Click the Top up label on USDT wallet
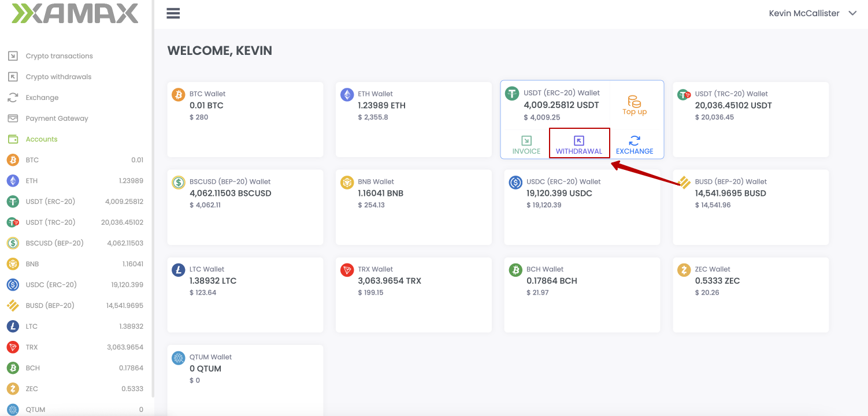This screenshot has height=416, width=868. click(635, 112)
